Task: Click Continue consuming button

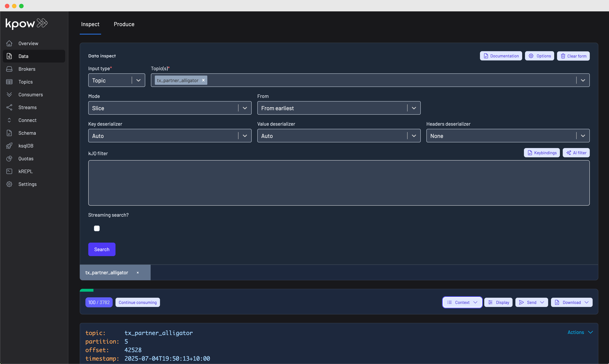Action: pos(138,302)
